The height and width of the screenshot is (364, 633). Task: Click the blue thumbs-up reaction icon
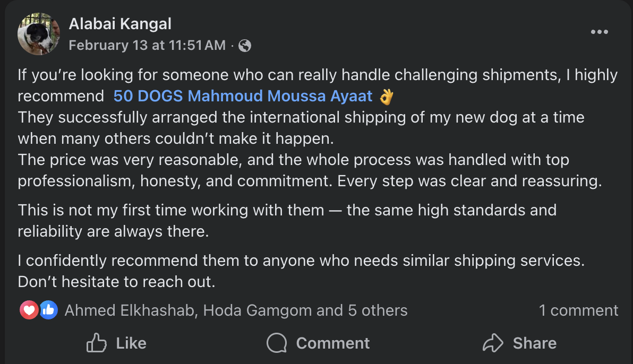coord(48,310)
